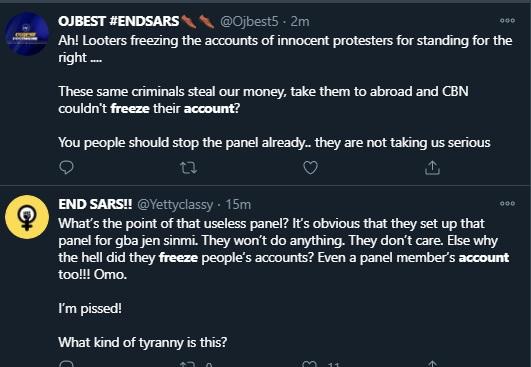Retweet the END SARS!! tweet

tap(188, 364)
